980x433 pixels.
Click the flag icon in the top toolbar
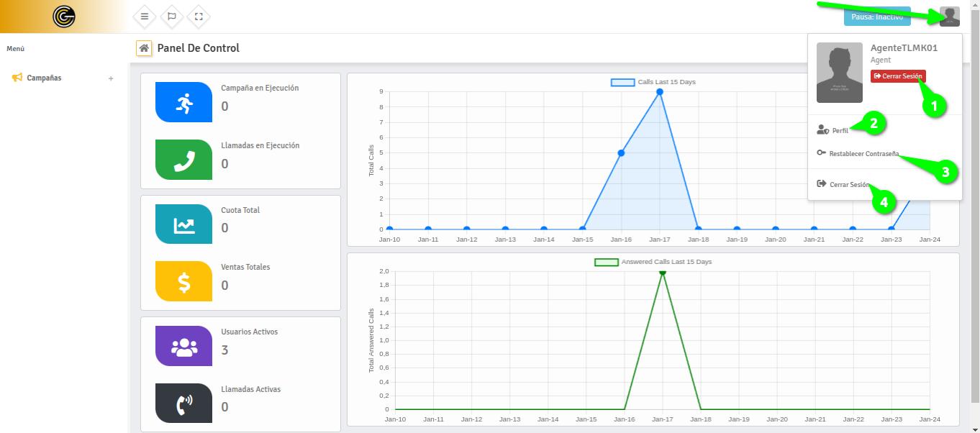pos(171,17)
